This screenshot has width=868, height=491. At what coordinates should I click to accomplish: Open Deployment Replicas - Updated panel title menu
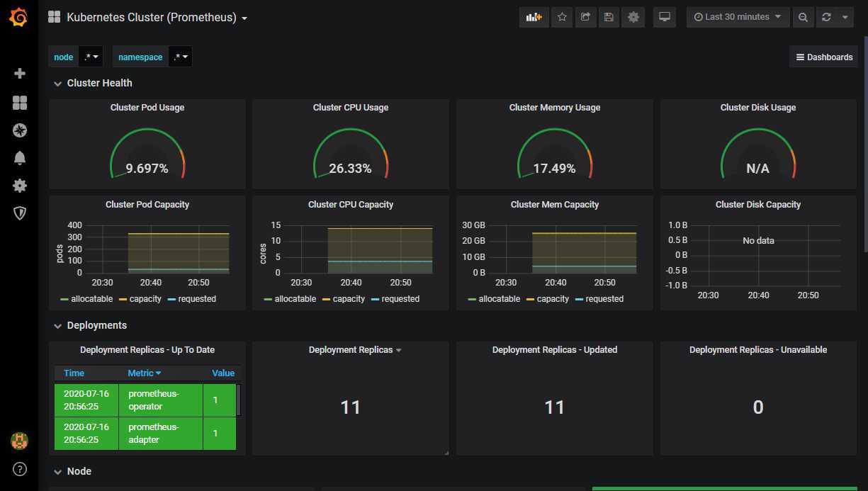[x=555, y=350]
